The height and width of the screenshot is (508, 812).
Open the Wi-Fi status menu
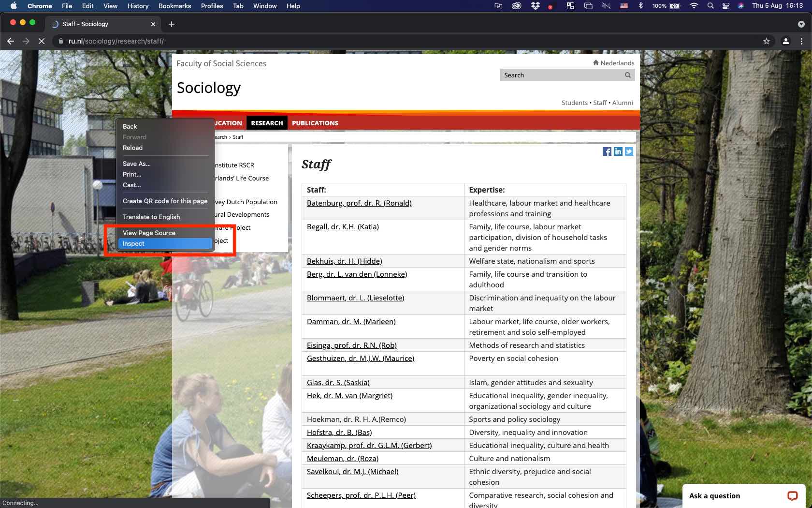[x=694, y=6]
